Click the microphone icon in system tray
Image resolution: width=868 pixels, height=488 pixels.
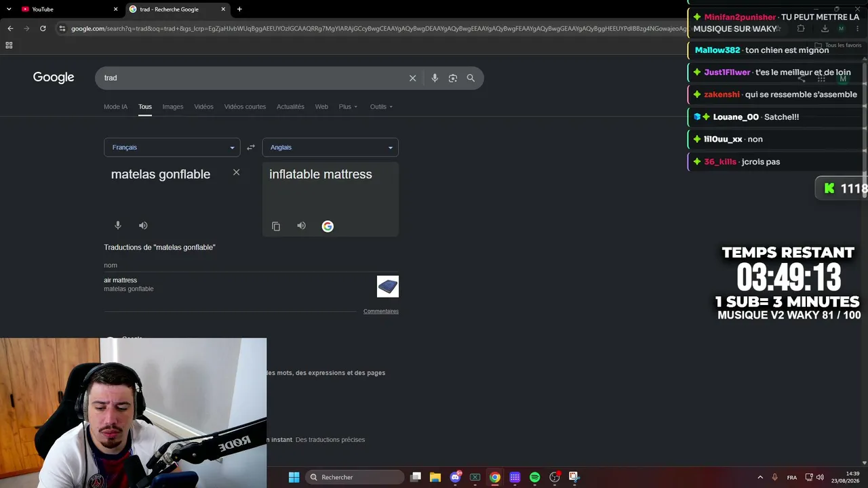tap(775, 477)
